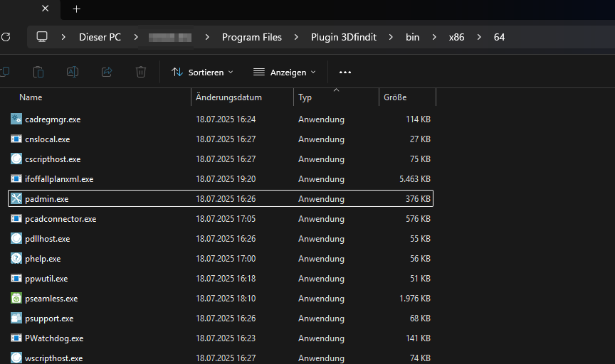Click the 18.07.2025 18:10 date cell

point(226,299)
